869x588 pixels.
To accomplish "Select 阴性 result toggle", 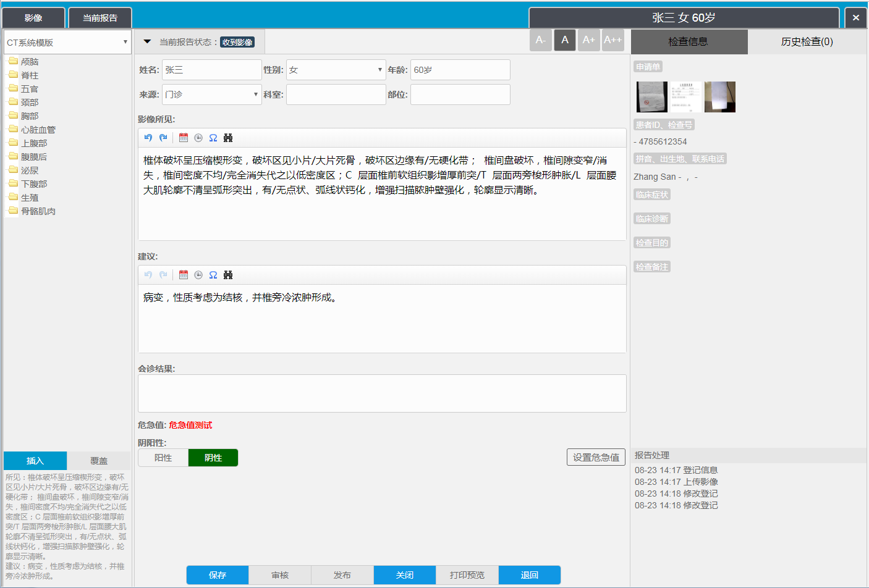I will point(213,458).
